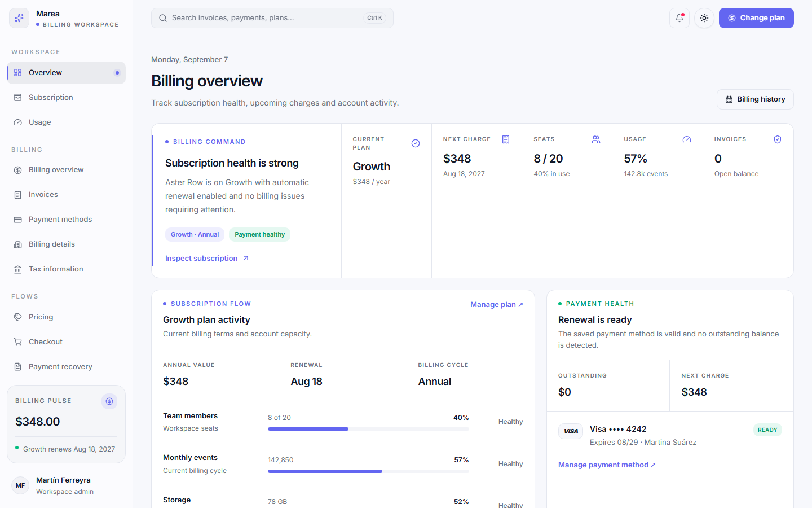Click the Overview grid icon
The height and width of the screenshot is (508, 812).
point(18,73)
